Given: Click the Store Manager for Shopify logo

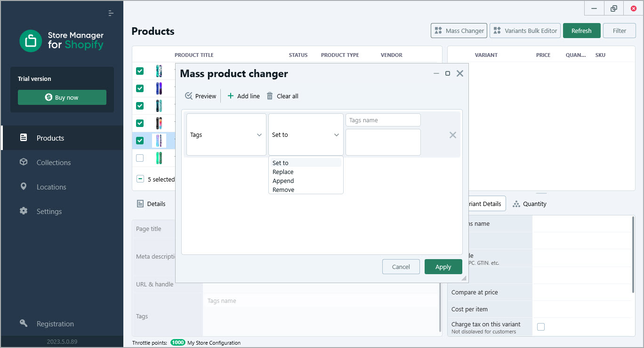Looking at the screenshot, I should pyautogui.click(x=62, y=40).
